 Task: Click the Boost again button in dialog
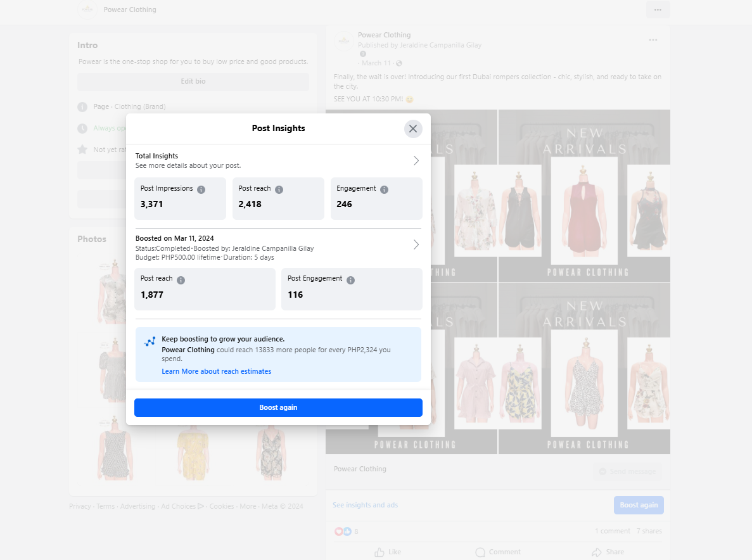tap(278, 407)
